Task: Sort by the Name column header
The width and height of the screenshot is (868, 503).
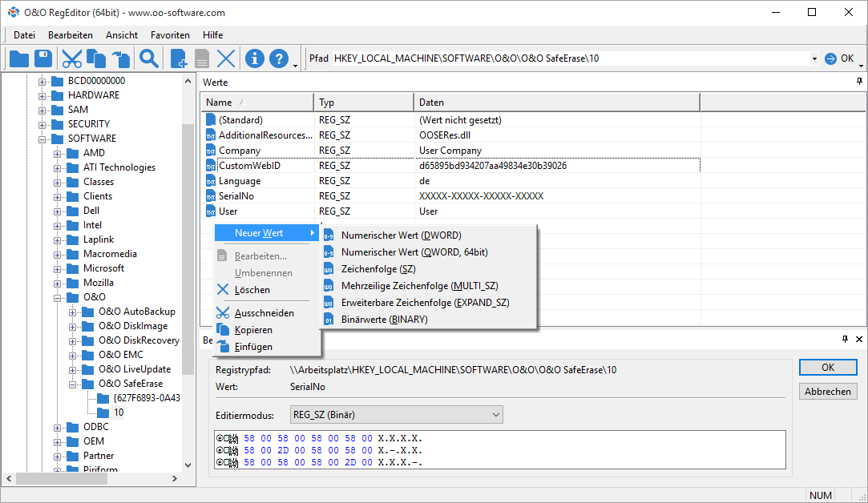Action: click(x=257, y=103)
